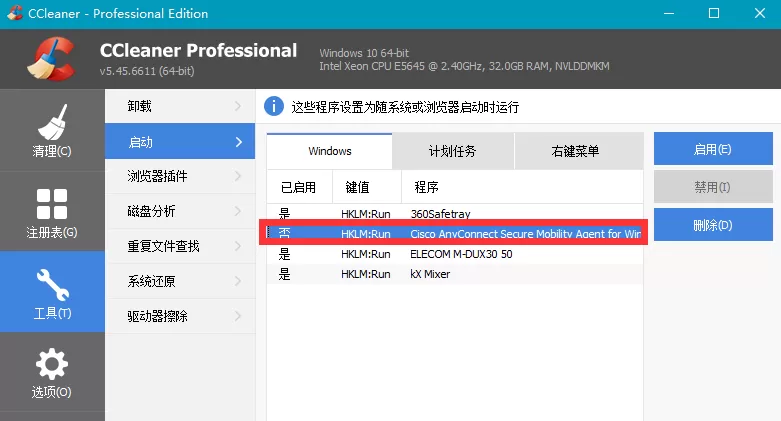The height and width of the screenshot is (421, 781).
Task: Close the CCleaner window
Action: pyautogui.click(x=760, y=13)
